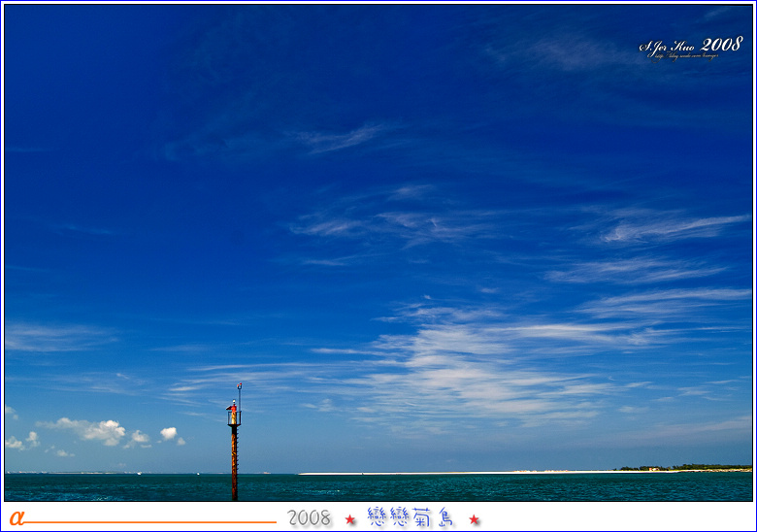Image resolution: width=757 pixels, height=532 pixels.
Task: Select the blue '戀戀菊島' caption text
Action: tap(411, 517)
